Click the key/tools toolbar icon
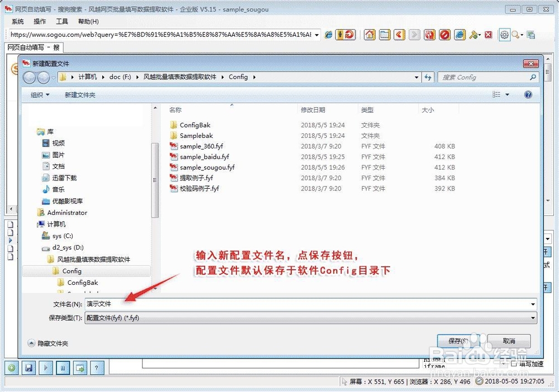 (x=474, y=35)
